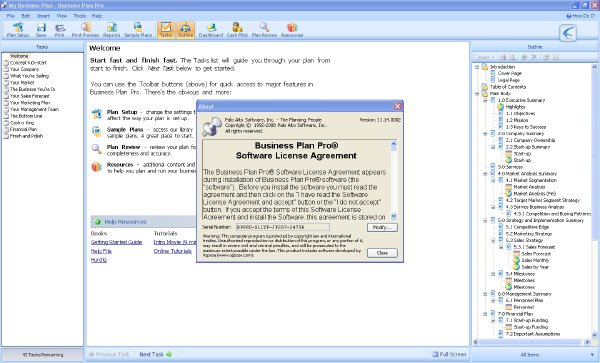The image size is (600, 363).
Task: Open Print Preview from the toolbar
Action: pos(85,29)
